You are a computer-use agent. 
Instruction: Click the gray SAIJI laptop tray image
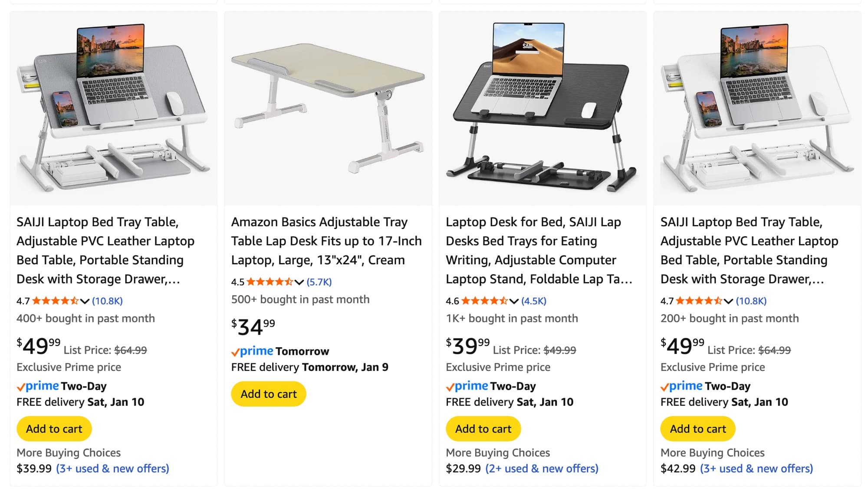point(113,108)
